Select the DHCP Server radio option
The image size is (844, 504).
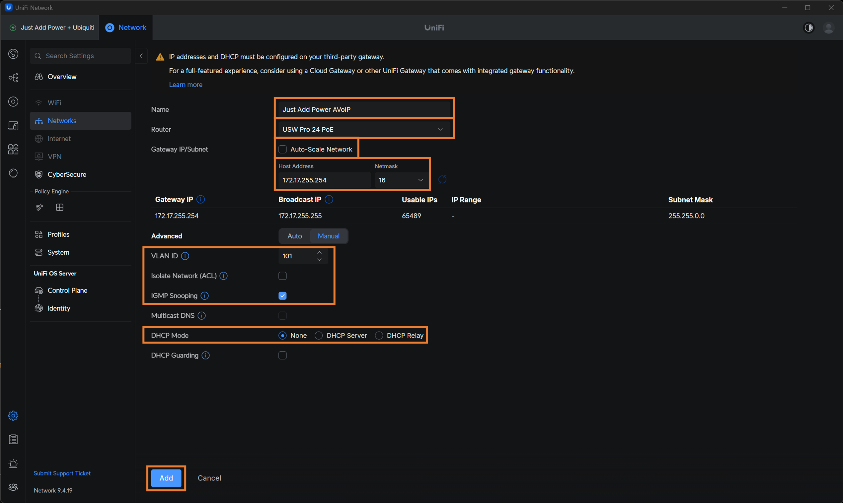319,336
